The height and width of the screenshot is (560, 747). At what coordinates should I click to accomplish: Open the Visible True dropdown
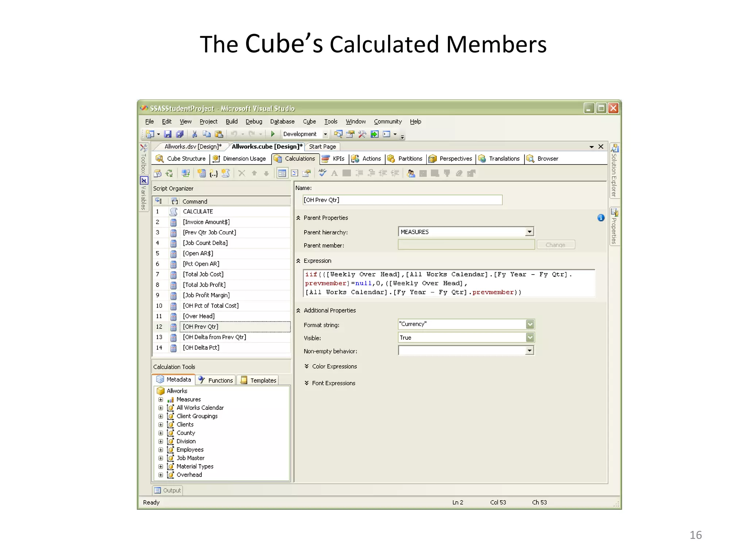tap(530, 338)
